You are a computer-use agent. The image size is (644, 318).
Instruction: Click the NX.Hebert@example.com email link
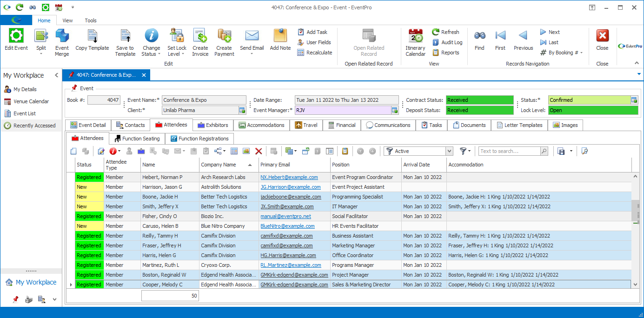pyautogui.click(x=289, y=177)
